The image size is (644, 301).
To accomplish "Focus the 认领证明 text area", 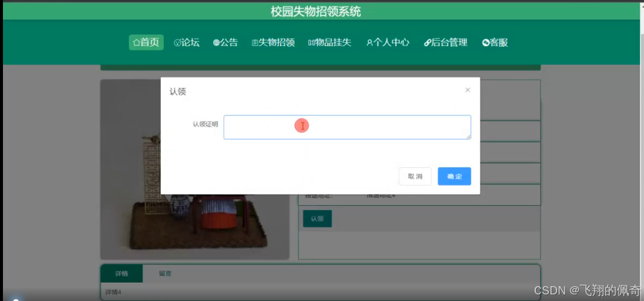I will click(347, 127).
